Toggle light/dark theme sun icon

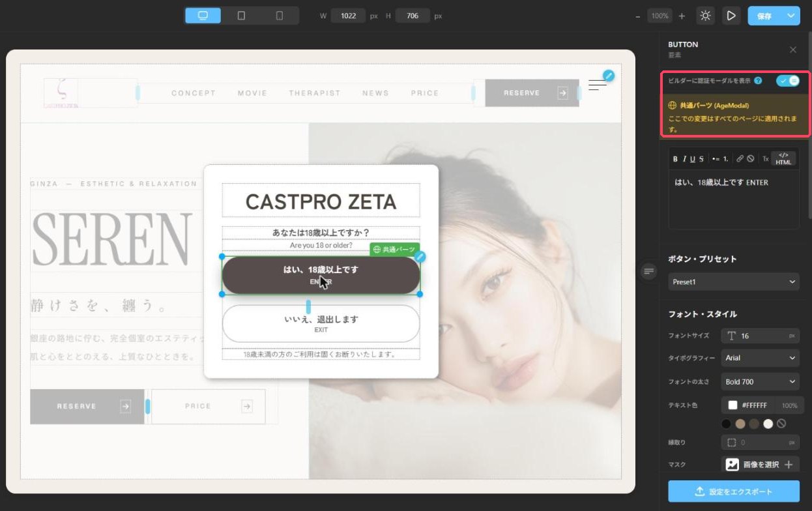[x=705, y=16]
